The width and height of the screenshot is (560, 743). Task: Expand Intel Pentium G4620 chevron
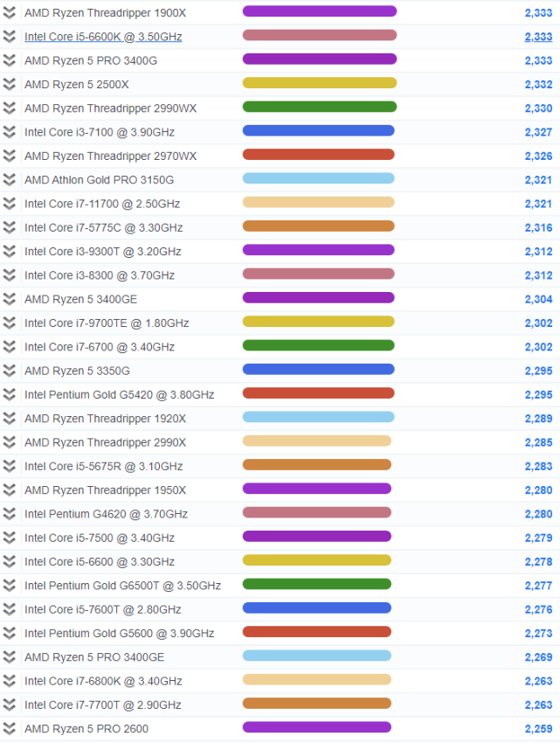[x=9, y=514]
